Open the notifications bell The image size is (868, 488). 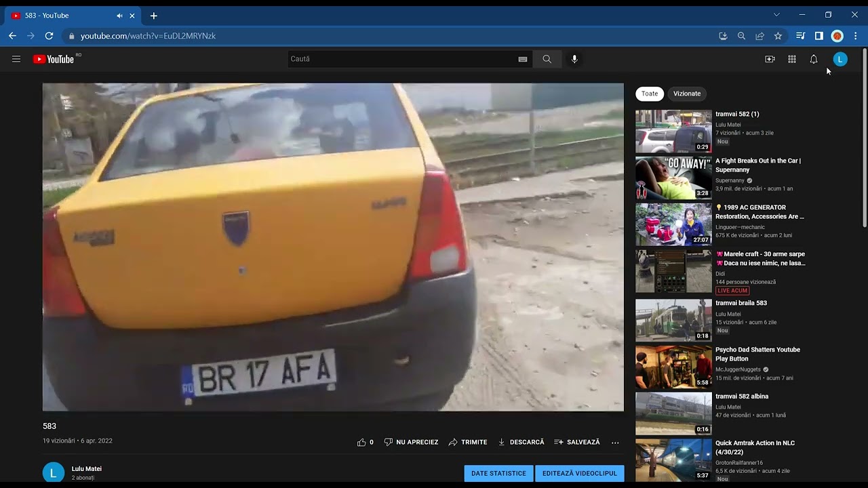click(x=814, y=59)
